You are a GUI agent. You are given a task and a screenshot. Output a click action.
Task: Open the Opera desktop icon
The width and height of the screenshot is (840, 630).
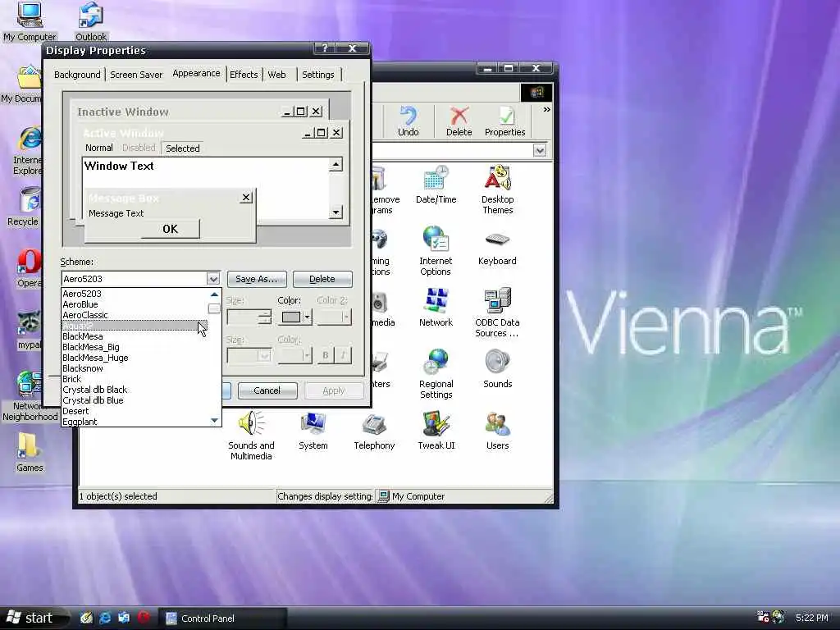[29, 268]
